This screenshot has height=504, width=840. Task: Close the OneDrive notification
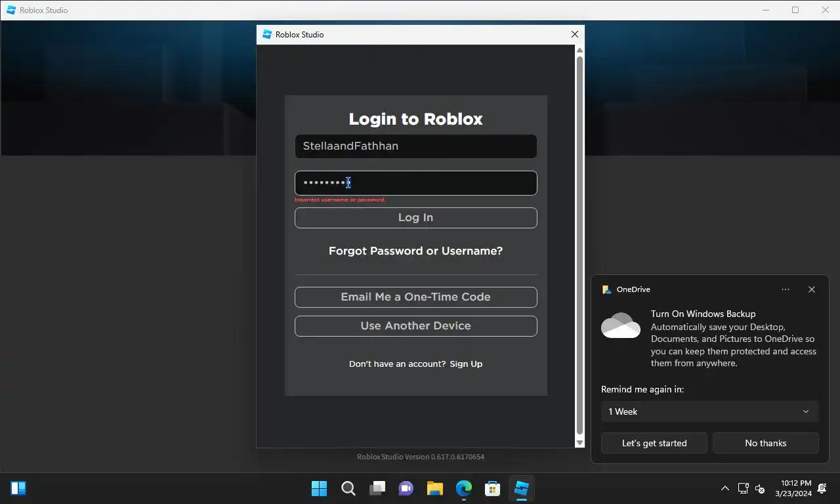click(812, 289)
